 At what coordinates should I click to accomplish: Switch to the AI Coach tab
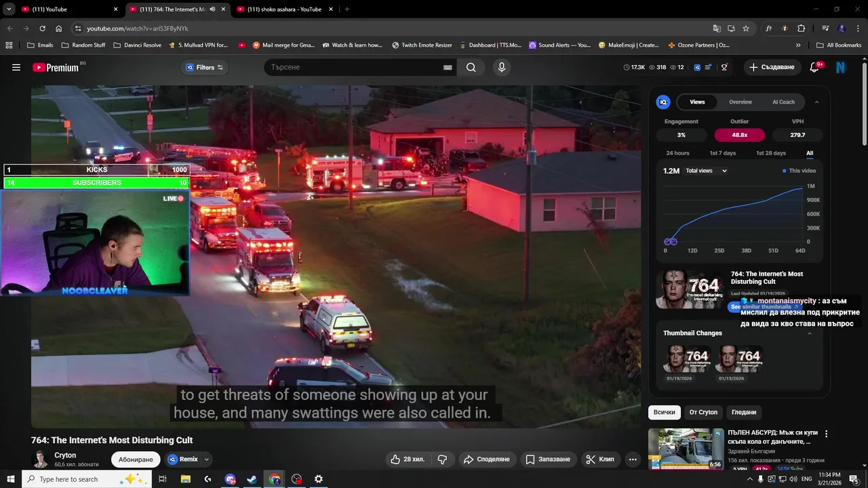[783, 102]
